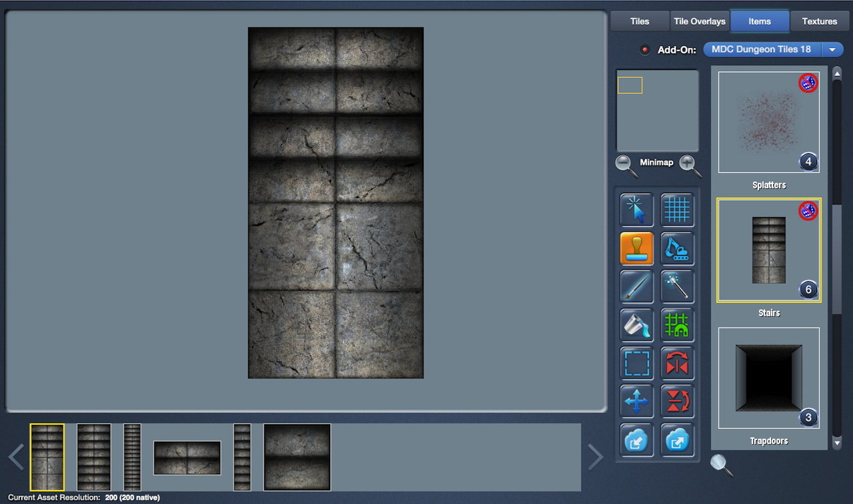Select the Stairs item thumbnail
Image resolution: width=853 pixels, height=504 pixels.
point(769,250)
